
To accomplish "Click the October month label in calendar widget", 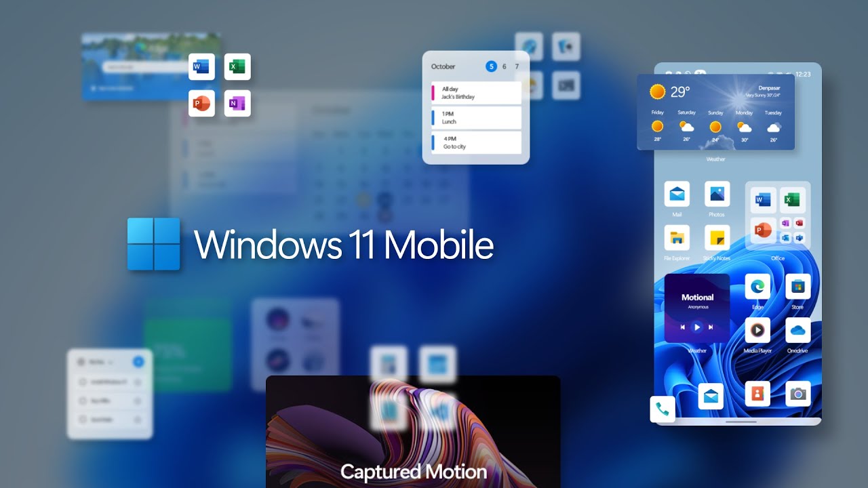I will [x=443, y=66].
